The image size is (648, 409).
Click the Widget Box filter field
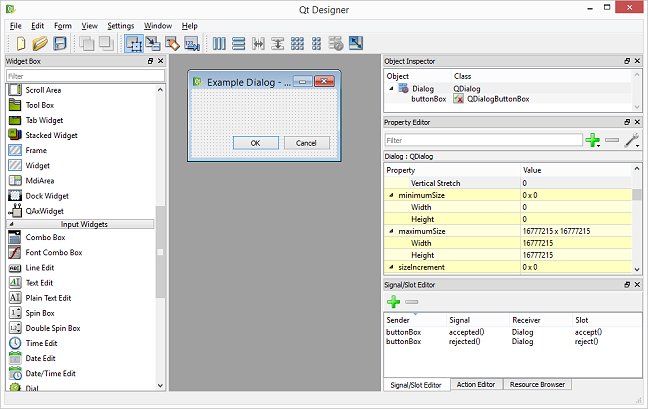(x=85, y=76)
